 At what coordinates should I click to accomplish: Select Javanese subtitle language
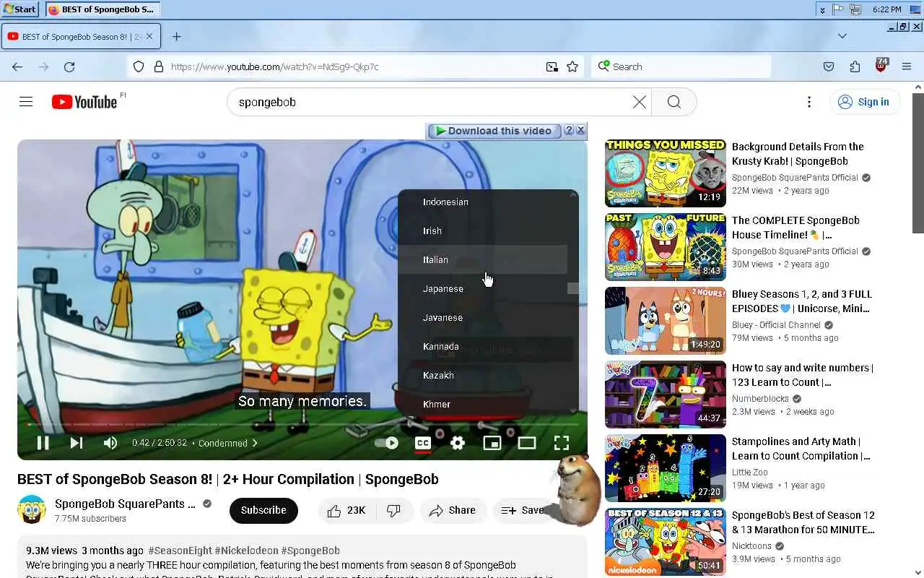[483, 317]
